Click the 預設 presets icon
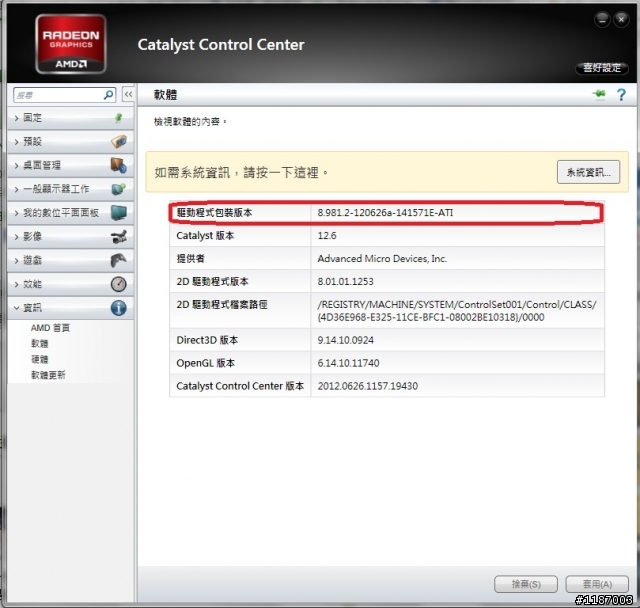Viewport: 640px width, 608px height. coord(119,142)
